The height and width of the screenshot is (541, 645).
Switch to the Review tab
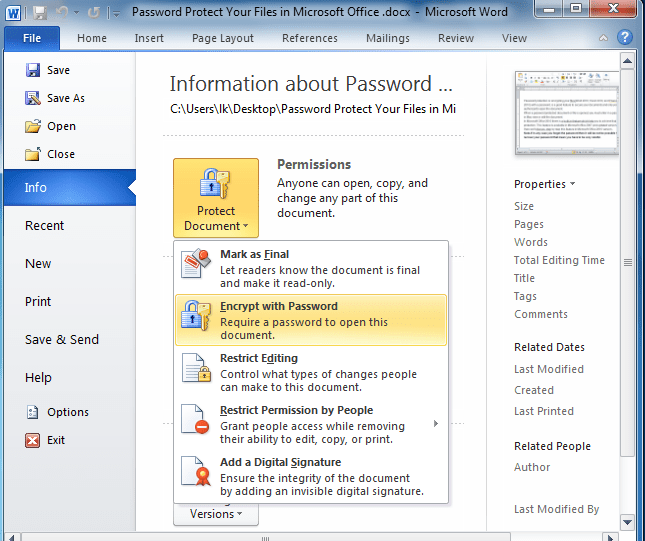coord(456,38)
